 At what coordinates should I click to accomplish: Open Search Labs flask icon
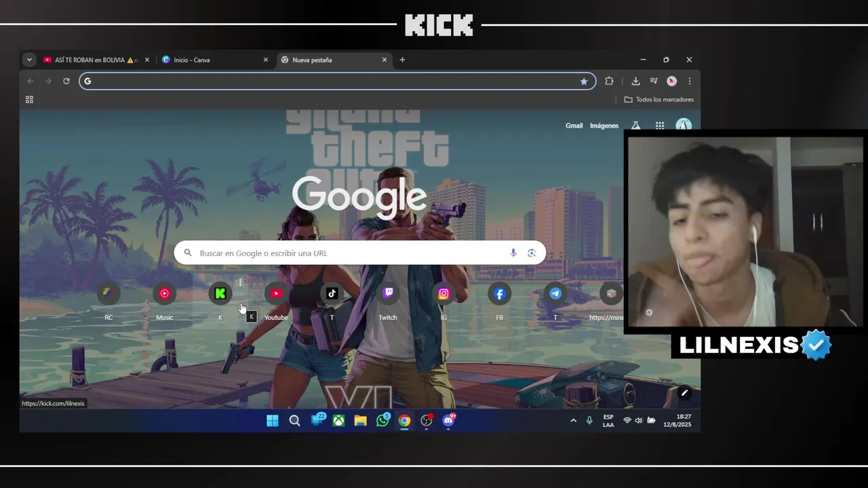[x=636, y=125]
